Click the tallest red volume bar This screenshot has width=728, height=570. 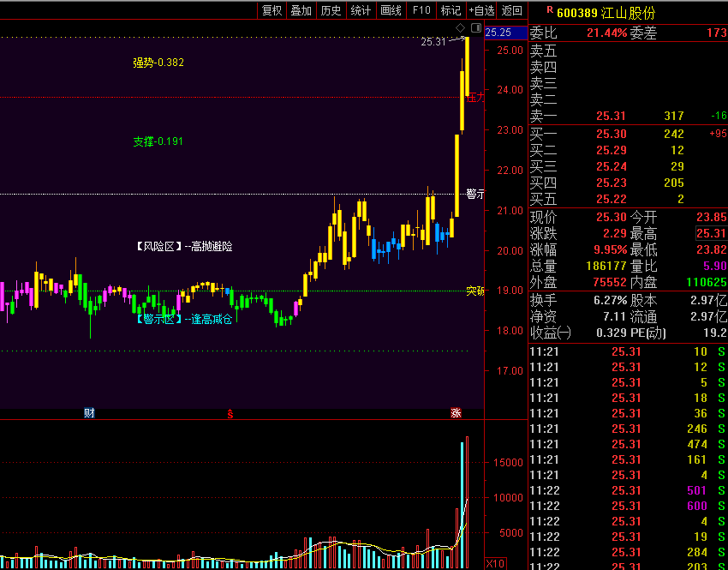click(x=467, y=502)
